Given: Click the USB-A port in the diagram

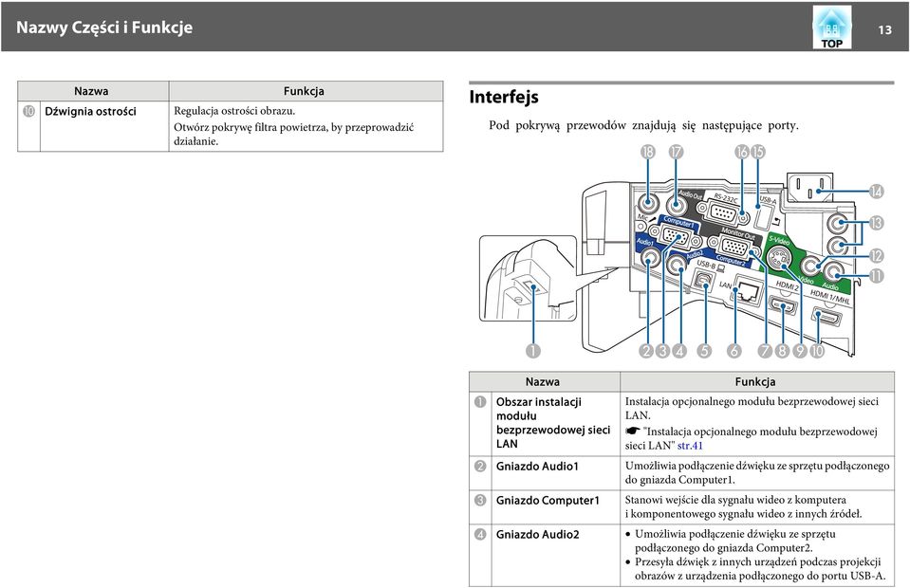Looking at the screenshot, I should [x=763, y=217].
